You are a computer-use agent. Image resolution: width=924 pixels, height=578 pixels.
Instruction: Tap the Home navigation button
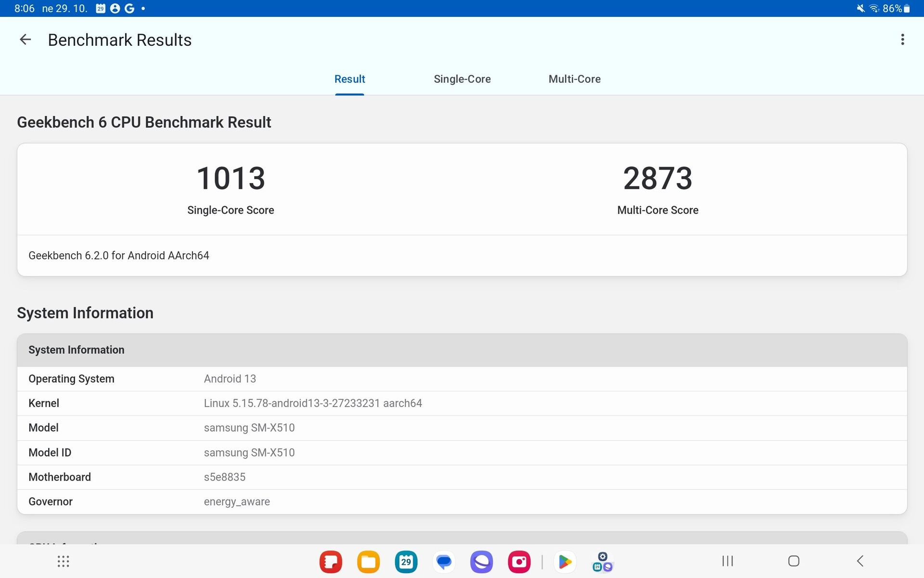pos(794,561)
